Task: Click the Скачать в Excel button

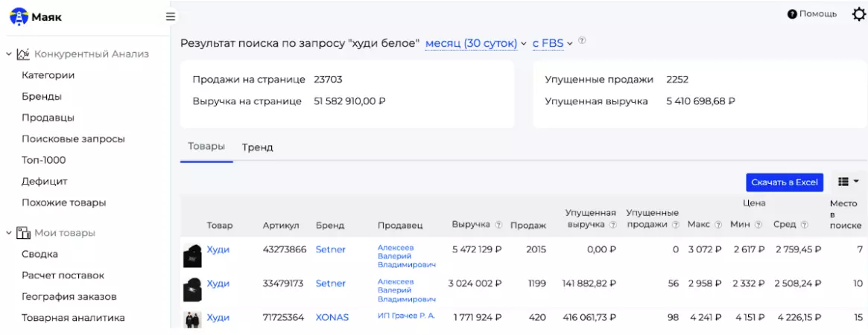Action: tap(784, 182)
